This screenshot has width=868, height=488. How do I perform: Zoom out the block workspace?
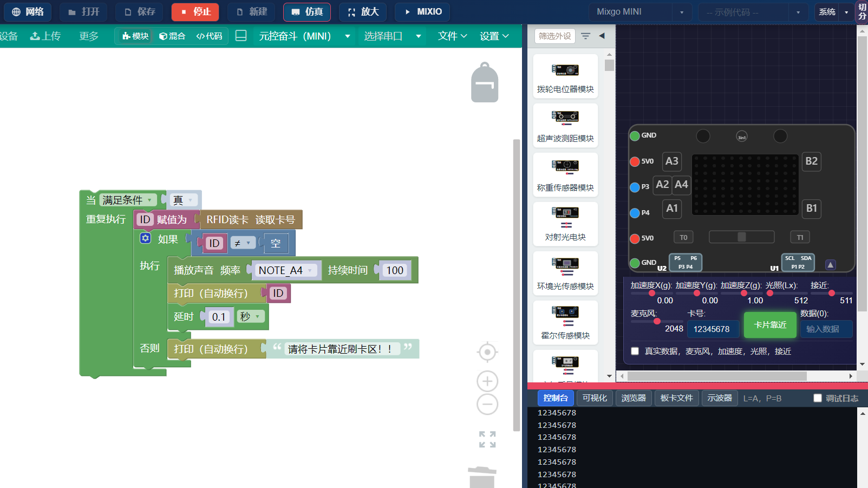pos(487,404)
